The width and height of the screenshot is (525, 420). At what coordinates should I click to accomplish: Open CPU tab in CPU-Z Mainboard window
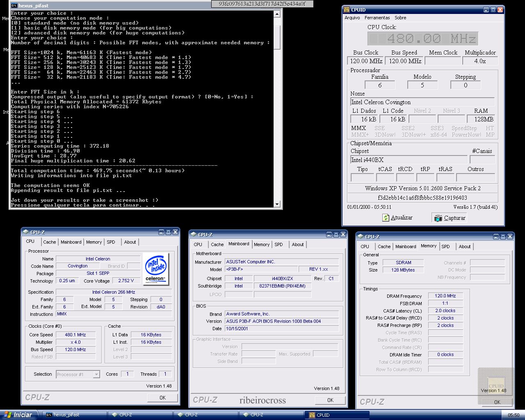[198, 244]
